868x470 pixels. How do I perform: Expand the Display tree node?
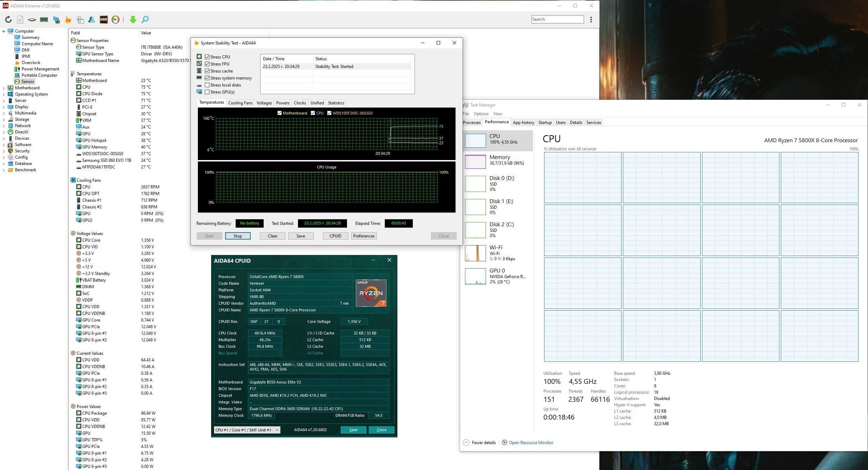click(4, 107)
